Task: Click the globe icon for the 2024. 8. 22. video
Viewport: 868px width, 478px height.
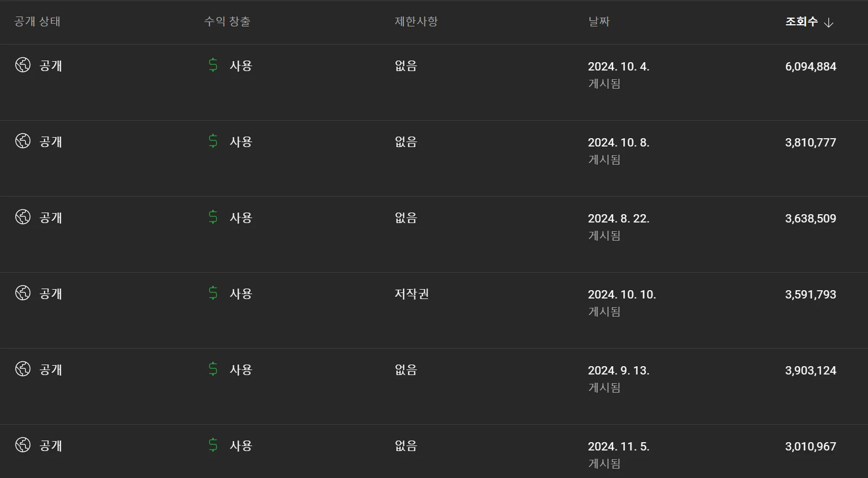Action: click(x=23, y=217)
